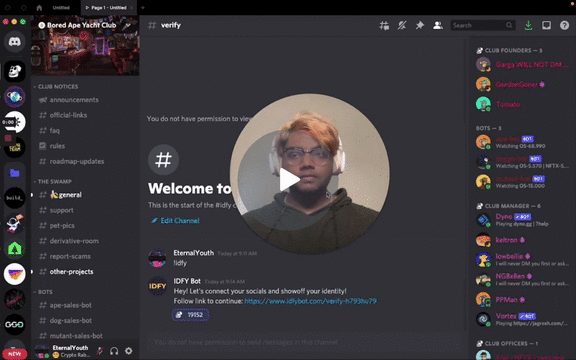Open the green tree server icon

[x=15, y=249]
